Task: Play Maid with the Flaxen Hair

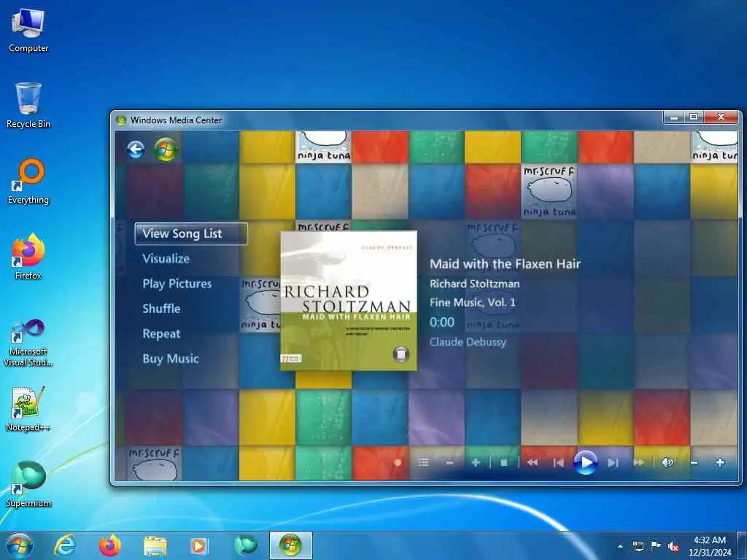Action: tap(586, 462)
